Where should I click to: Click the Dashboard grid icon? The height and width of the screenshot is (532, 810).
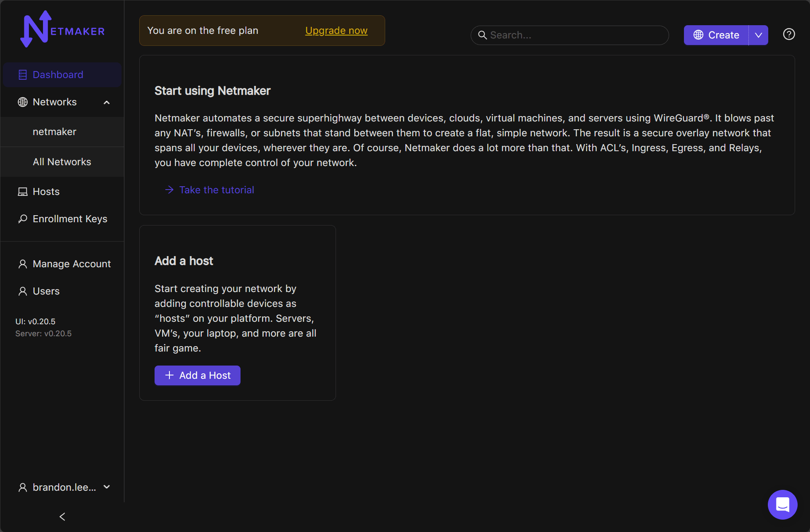(23, 75)
